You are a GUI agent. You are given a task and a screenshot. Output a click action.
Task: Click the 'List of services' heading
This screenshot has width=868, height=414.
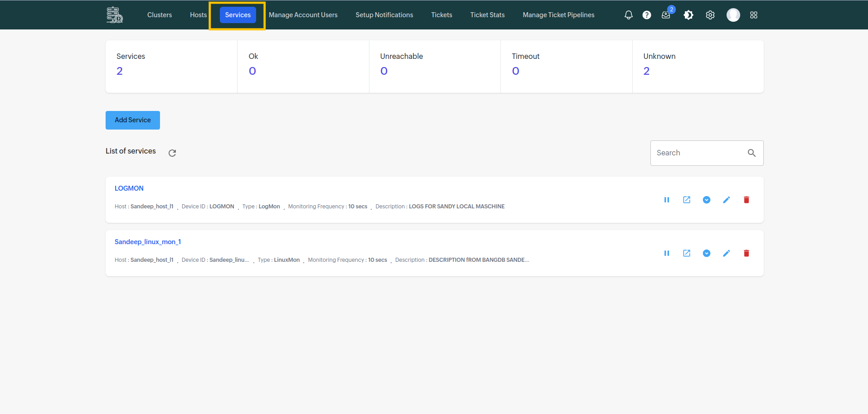[131, 151]
